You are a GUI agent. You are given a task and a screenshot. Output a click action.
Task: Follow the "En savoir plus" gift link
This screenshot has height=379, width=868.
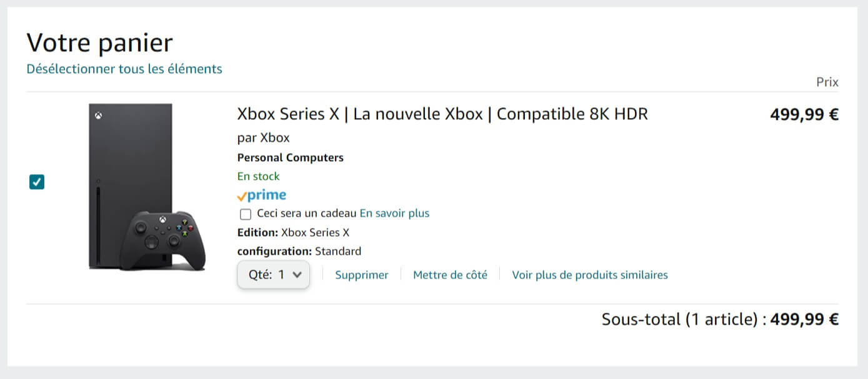[394, 214]
